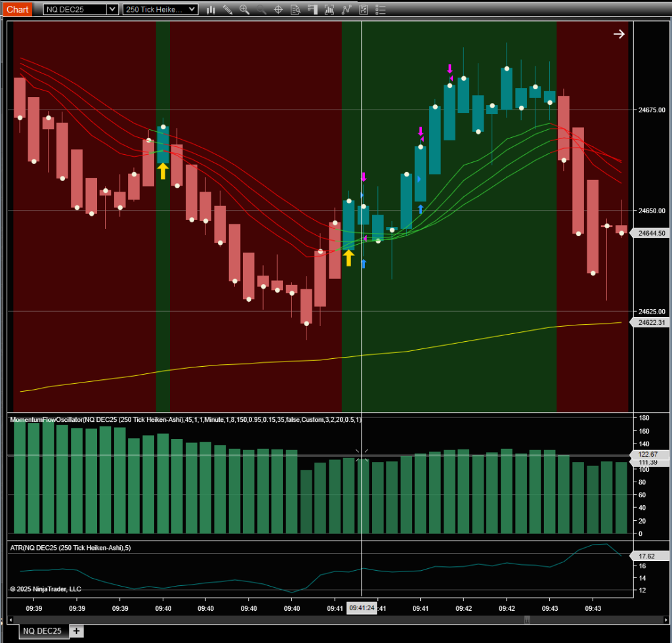
Task: Click the white arrow at chart top-right
Action: point(619,34)
